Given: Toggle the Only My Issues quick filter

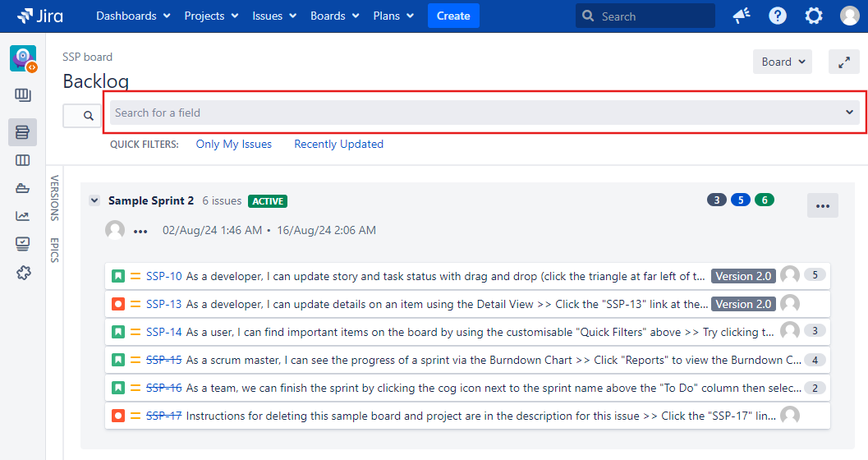Looking at the screenshot, I should tap(233, 144).
